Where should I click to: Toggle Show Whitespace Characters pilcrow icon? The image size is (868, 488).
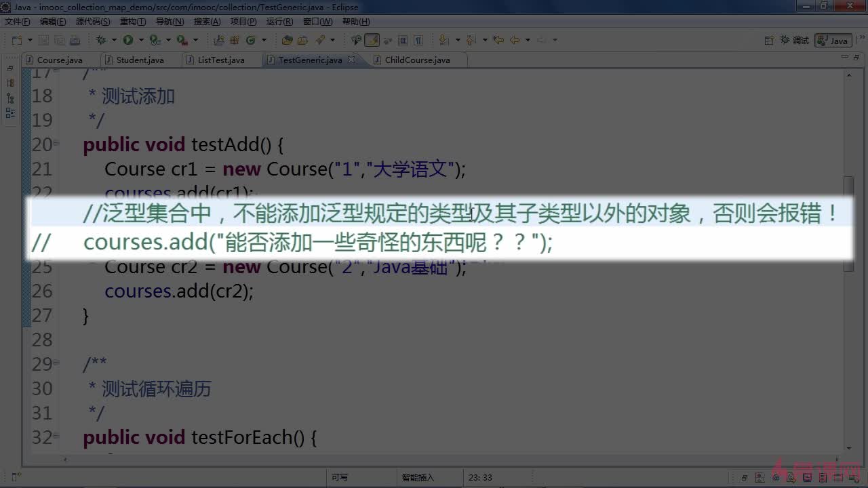(x=418, y=40)
